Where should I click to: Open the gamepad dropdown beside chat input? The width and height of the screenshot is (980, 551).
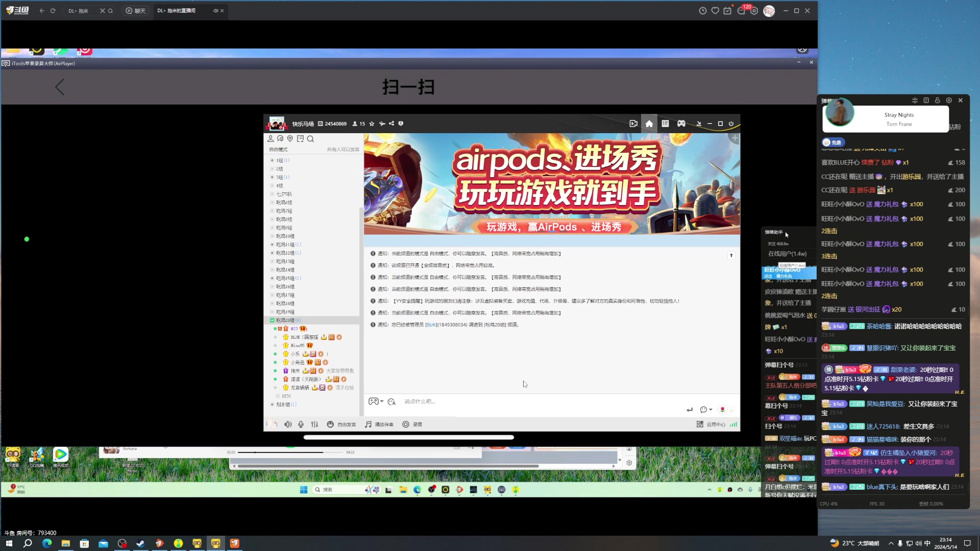pos(376,402)
